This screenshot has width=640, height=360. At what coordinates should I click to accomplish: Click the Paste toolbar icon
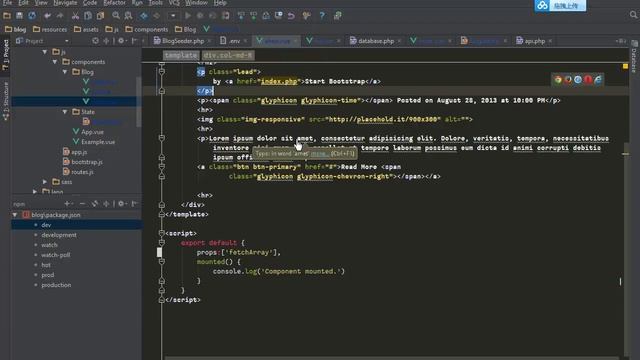point(100,16)
